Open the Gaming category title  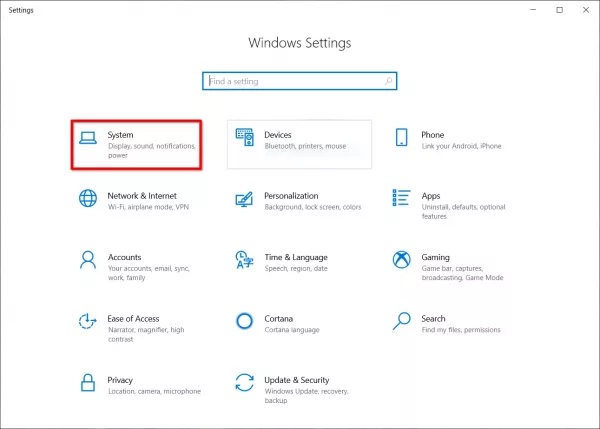tap(435, 258)
